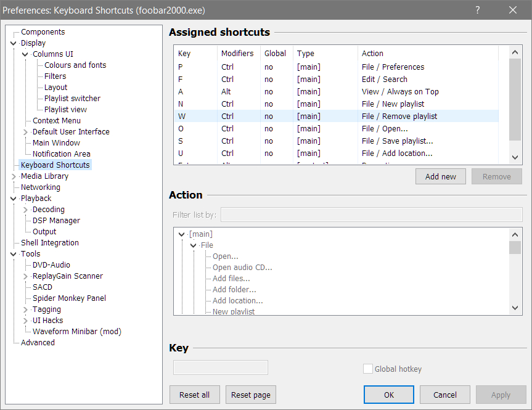
Task: Toggle the Global hotkey checkbox
Action: point(368,369)
